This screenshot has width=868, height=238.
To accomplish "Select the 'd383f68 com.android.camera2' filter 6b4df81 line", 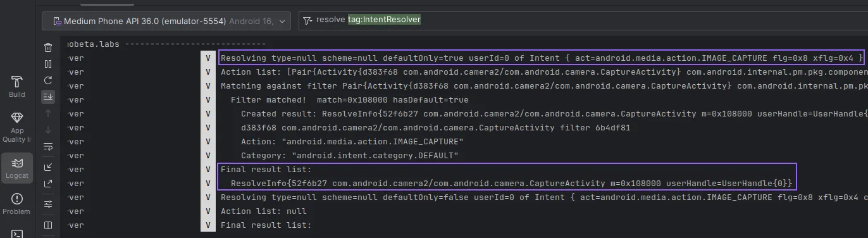I will [435, 128].
